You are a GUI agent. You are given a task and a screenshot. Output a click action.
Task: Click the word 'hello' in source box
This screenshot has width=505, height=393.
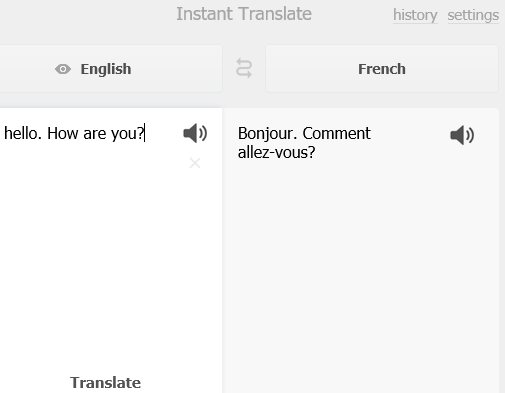pyautogui.click(x=23, y=133)
